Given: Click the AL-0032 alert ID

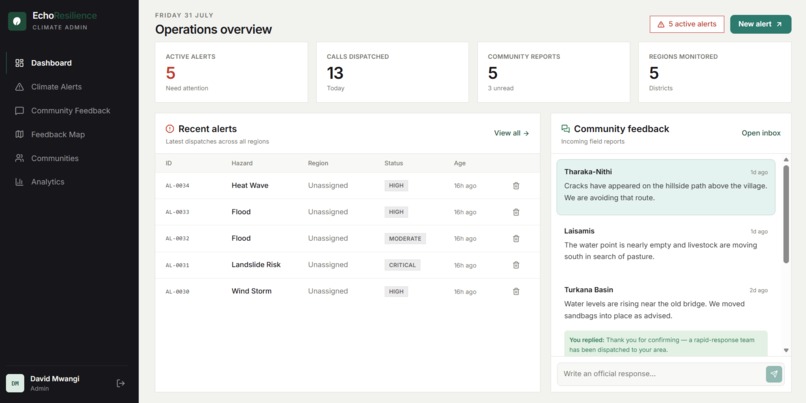Looking at the screenshot, I should pos(177,239).
